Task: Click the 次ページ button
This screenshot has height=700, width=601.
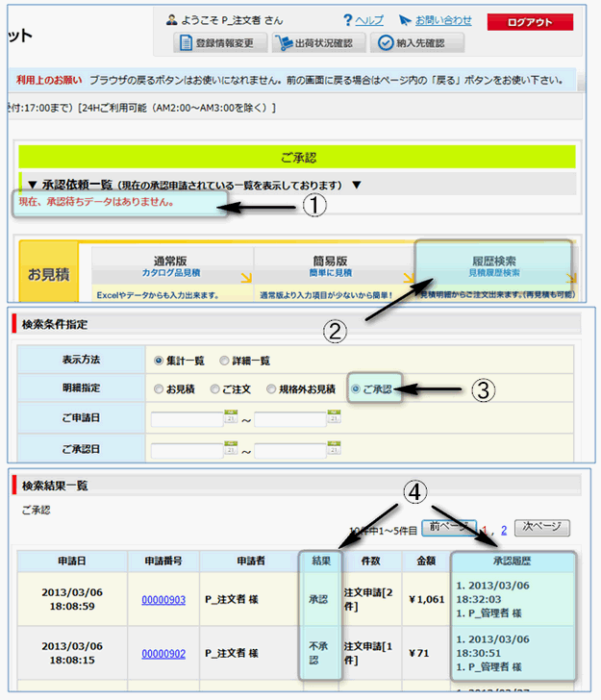Action: [542, 527]
